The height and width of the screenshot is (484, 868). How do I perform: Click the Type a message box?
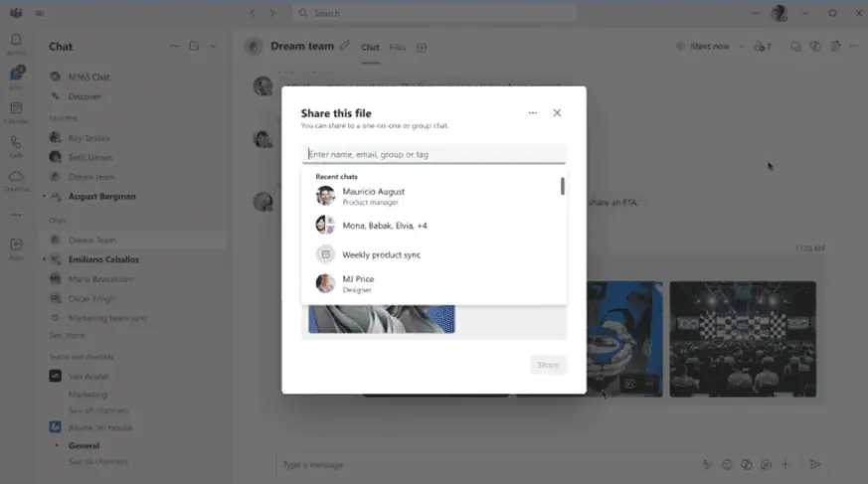[487, 465]
